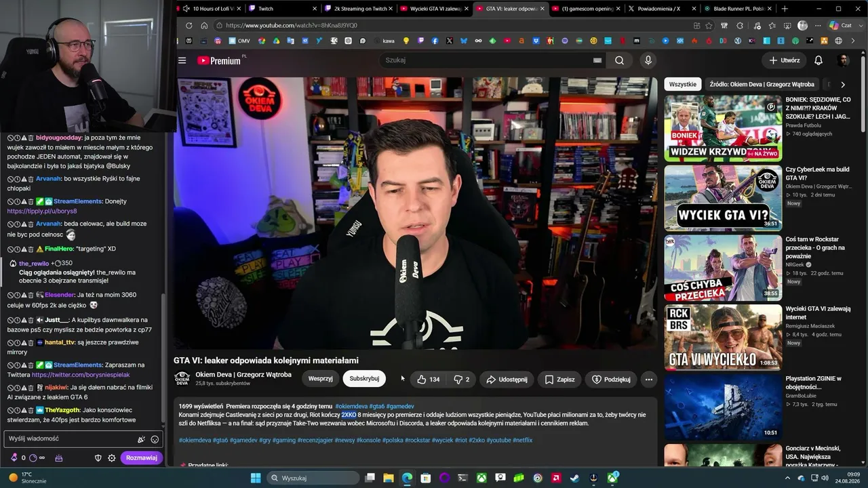Go to browser home page icon
Viewport: 868px width, 488px height.
click(204, 26)
